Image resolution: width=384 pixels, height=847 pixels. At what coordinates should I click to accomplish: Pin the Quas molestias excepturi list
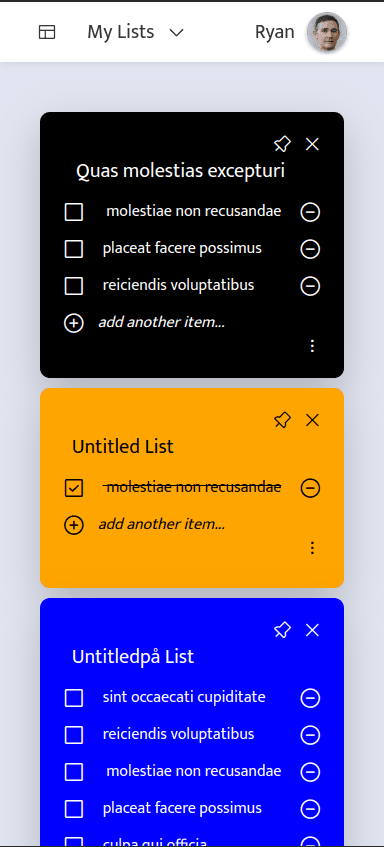point(282,144)
